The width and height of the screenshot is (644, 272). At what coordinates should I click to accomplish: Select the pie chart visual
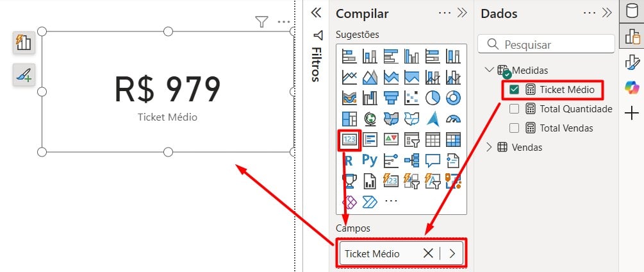[433, 98]
